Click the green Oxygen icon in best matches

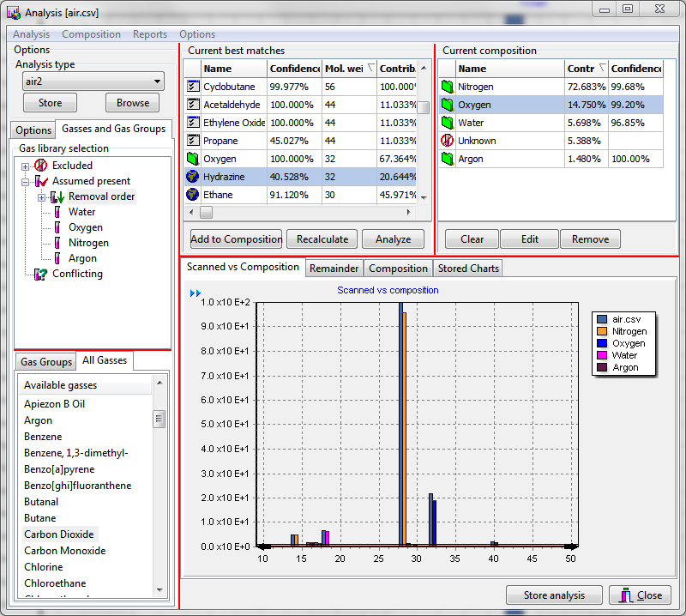(193, 159)
